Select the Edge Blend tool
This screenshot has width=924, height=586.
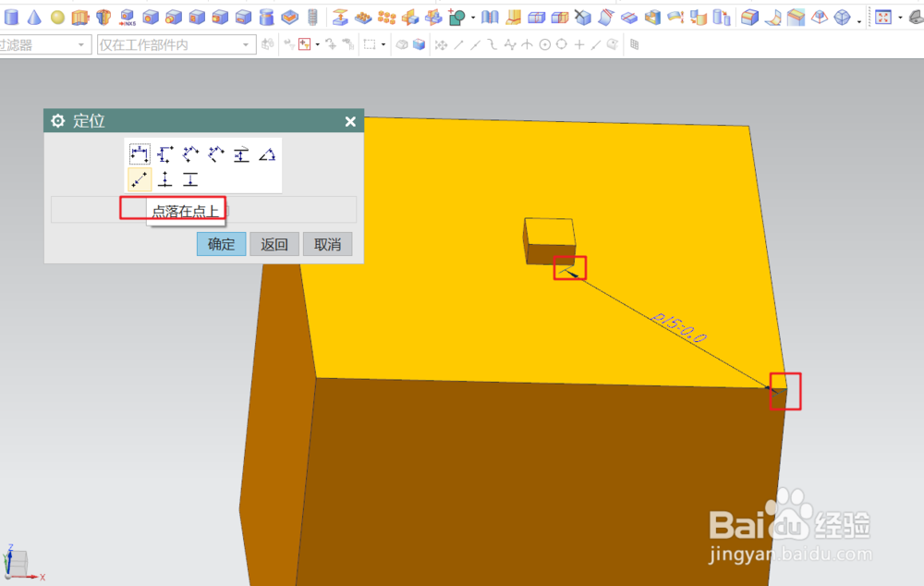click(749, 17)
